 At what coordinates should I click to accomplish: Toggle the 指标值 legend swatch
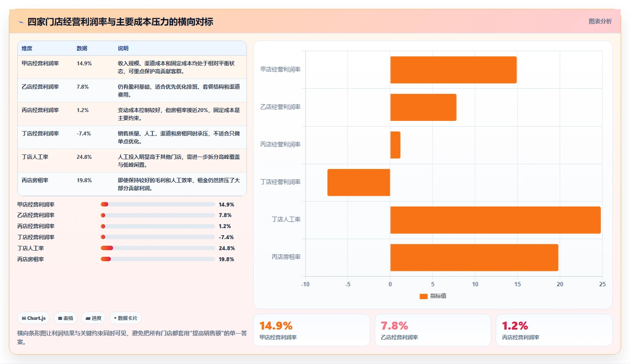coord(423,296)
